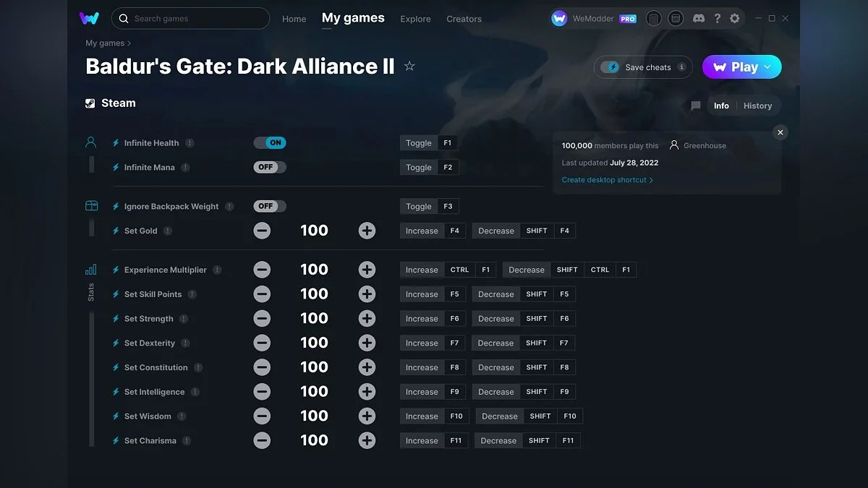Image resolution: width=868 pixels, height=488 pixels.
Task: Click the Set Constitution value 100
Action: pos(314,367)
